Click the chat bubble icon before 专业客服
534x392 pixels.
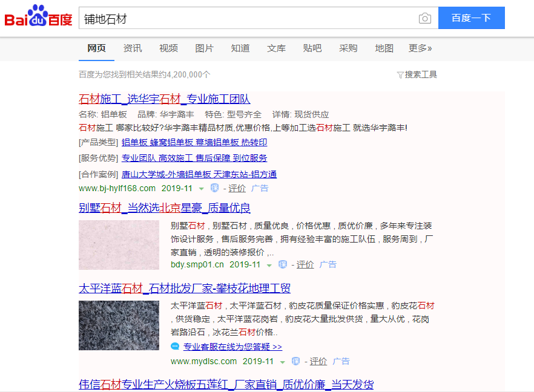(x=175, y=347)
